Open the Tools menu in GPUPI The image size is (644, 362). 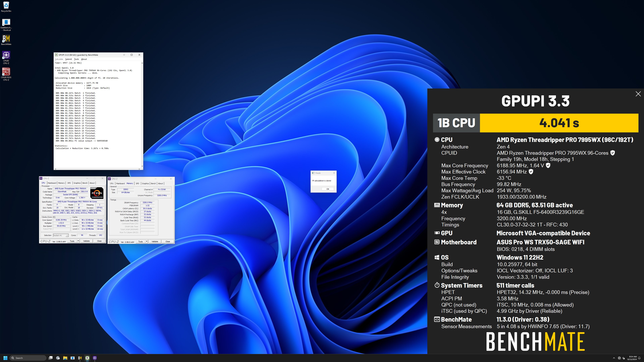tap(76, 59)
